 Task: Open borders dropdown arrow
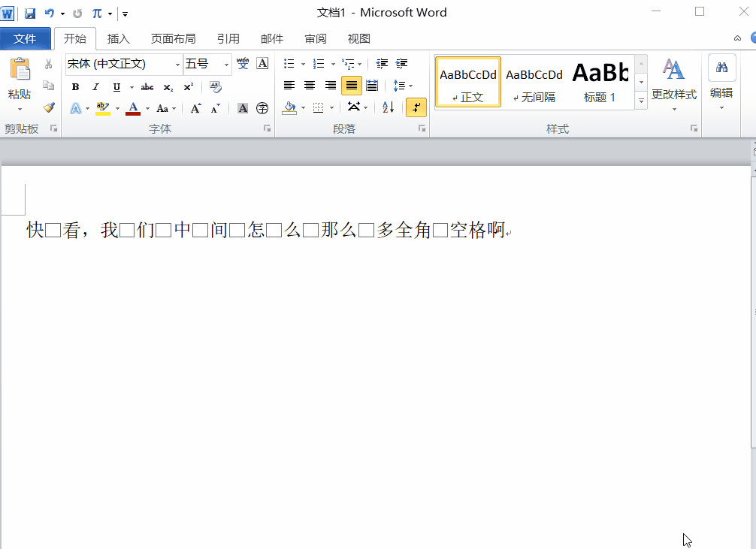331,107
